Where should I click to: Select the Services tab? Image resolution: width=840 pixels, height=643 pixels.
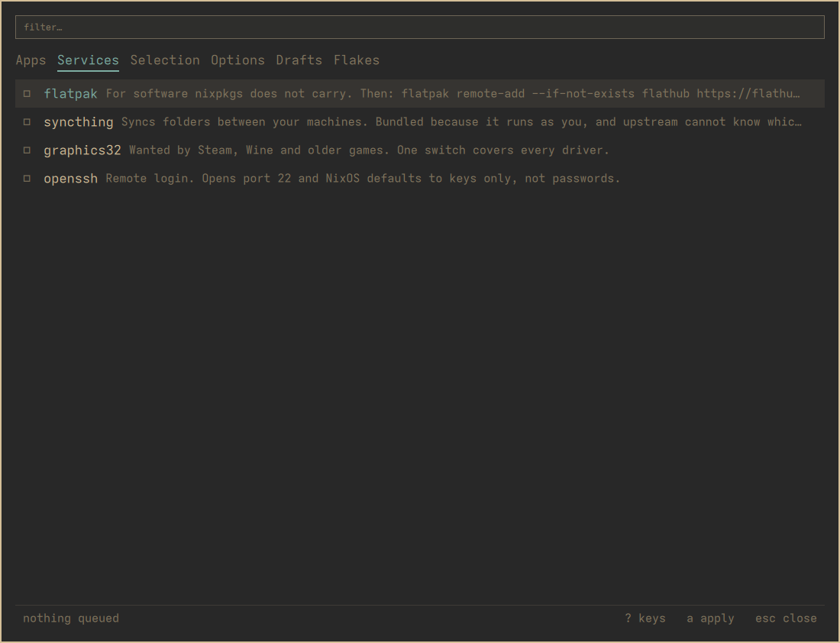(x=88, y=60)
